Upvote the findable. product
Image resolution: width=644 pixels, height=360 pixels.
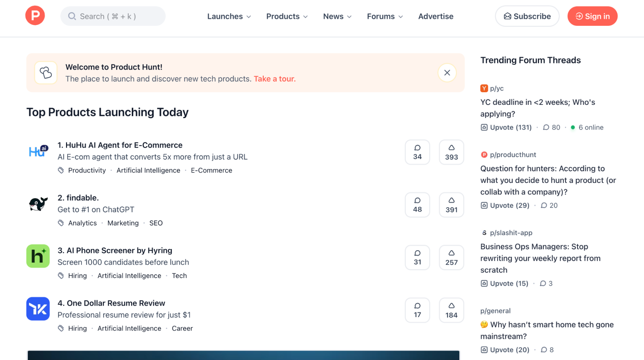pyautogui.click(x=451, y=205)
